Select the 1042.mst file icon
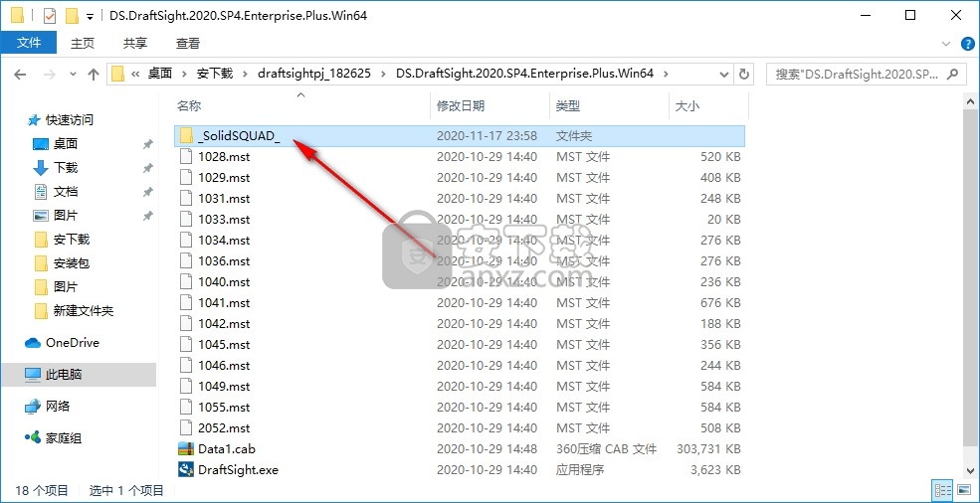The width and height of the screenshot is (980, 503). pyautogui.click(x=186, y=324)
